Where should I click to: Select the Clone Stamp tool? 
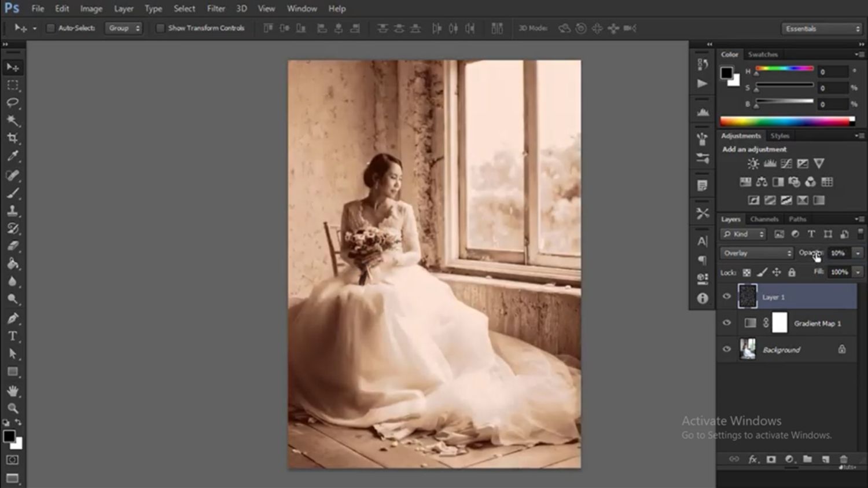(x=13, y=211)
